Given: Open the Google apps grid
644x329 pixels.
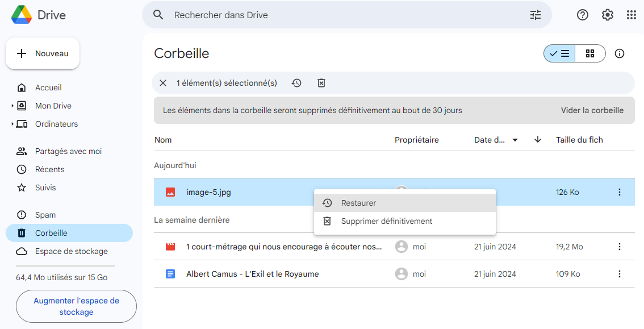Looking at the screenshot, I should (631, 15).
